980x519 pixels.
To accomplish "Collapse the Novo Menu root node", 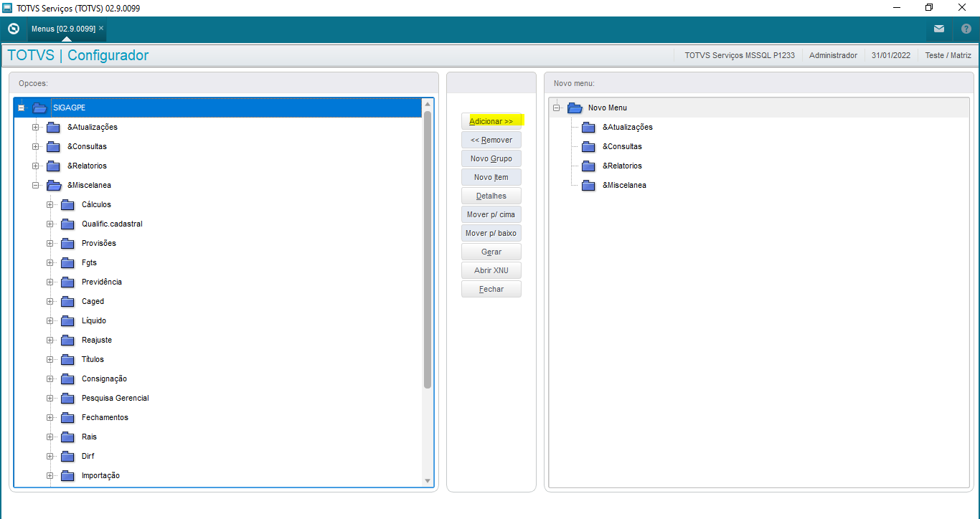I will (556, 108).
